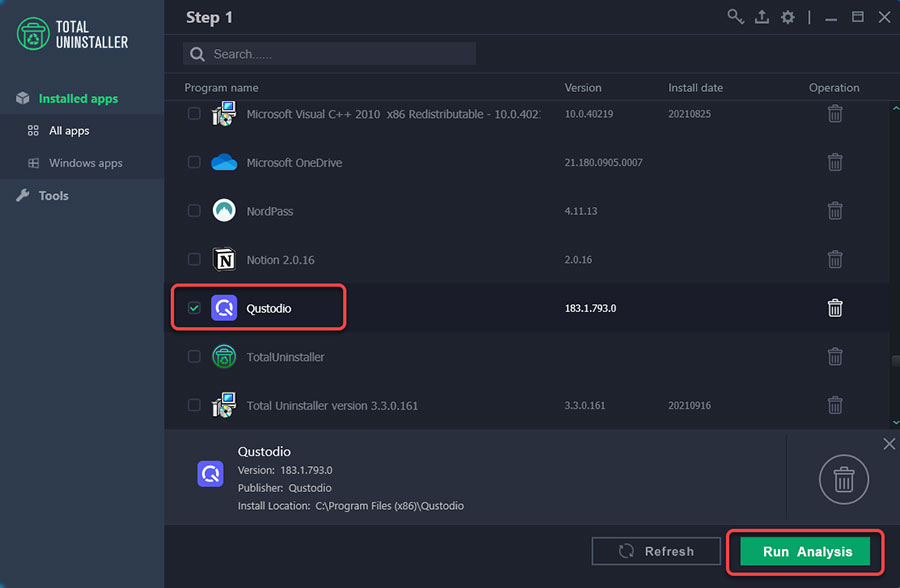Image resolution: width=900 pixels, height=588 pixels.
Task: Select Notion 2.0.16 program name
Action: [x=281, y=260]
